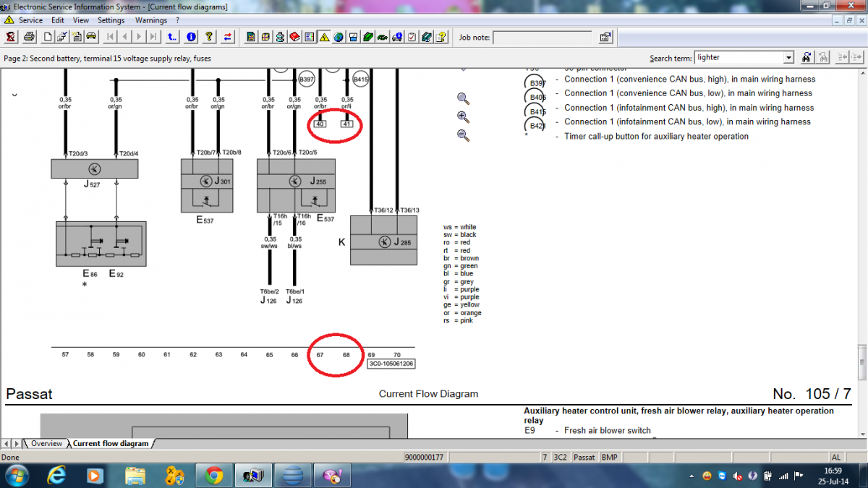This screenshot has height=488, width=868.
Task: Click the top magnifier icon beside diagram
Action: tap(464, 99)
